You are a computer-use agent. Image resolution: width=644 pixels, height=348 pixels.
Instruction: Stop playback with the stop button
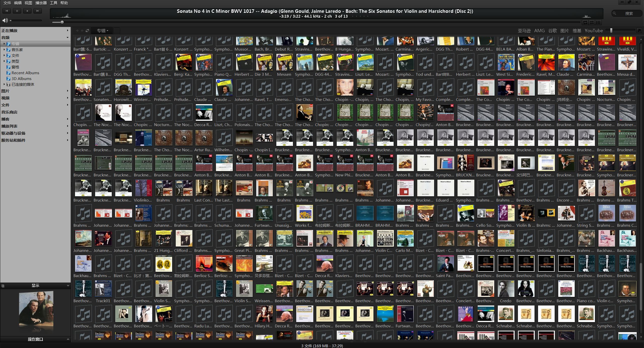[x=27, y=11]
